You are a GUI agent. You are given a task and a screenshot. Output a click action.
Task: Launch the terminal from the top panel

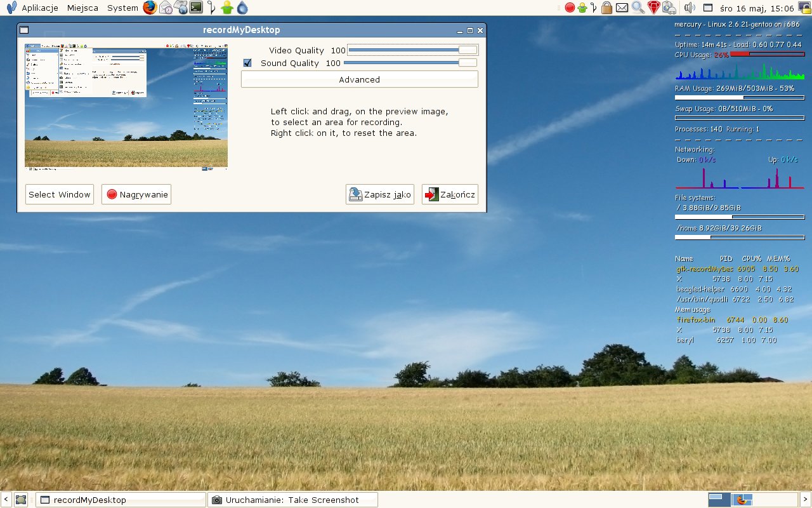tap(197, 8)
